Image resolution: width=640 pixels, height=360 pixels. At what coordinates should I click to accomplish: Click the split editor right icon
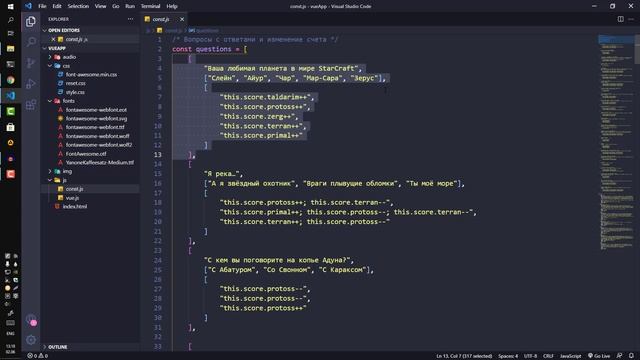620,19
